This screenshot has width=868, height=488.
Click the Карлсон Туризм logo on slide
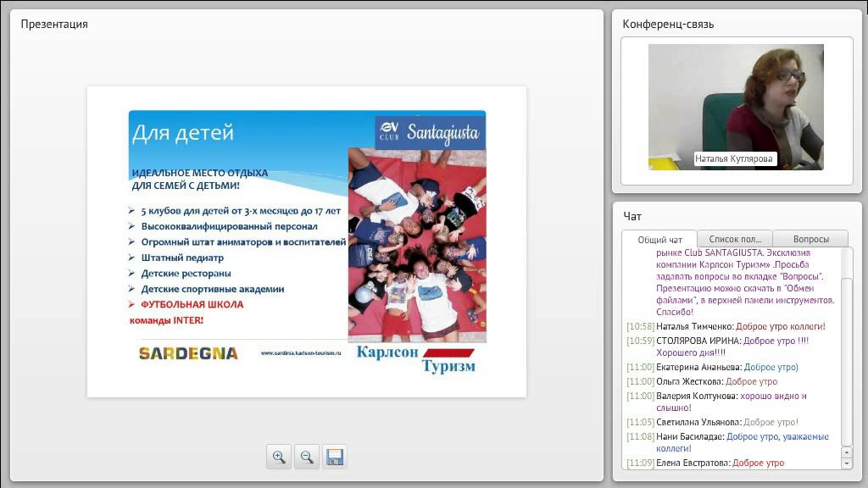(x=415, y=359)
